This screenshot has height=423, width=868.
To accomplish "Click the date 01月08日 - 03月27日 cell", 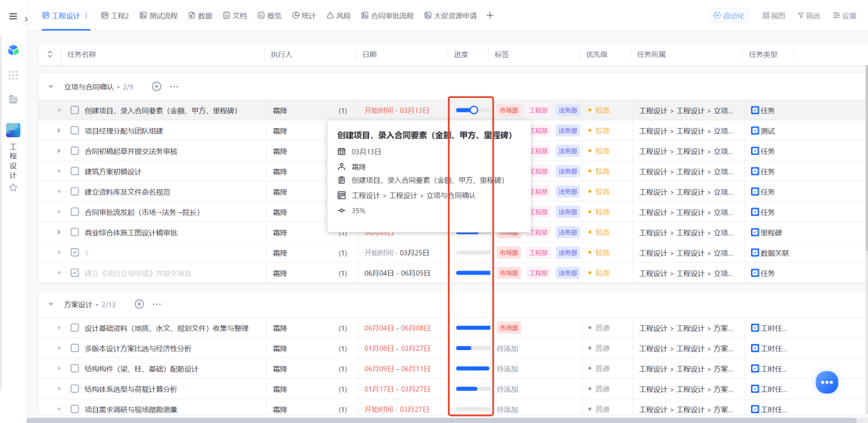I will pos(397,348).
